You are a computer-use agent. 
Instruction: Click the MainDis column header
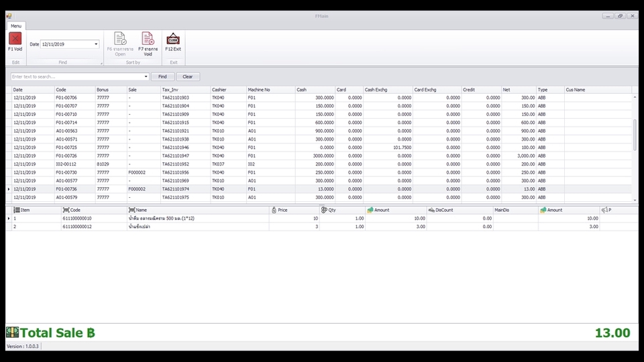coord(515,210)
